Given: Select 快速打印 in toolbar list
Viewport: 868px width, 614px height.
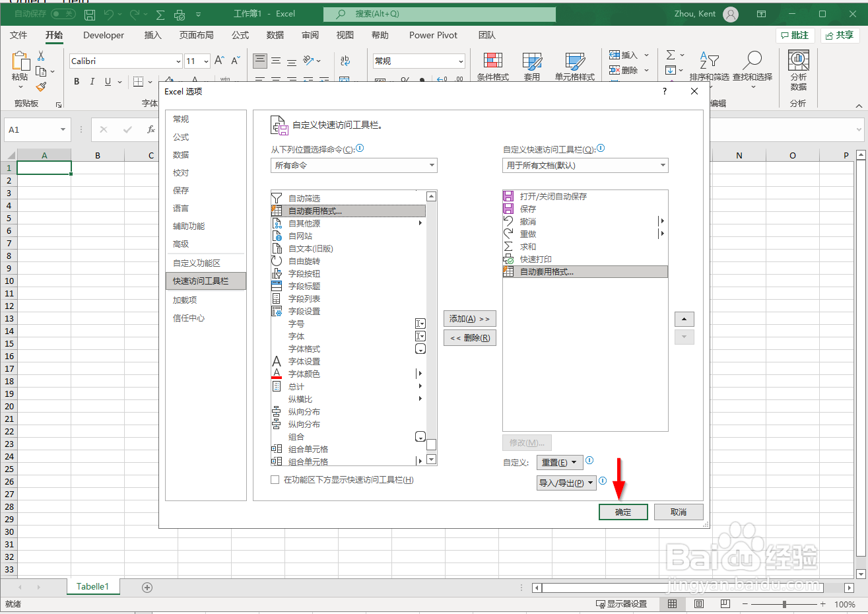Looking at the screenshot, I should tap(585, 259).
